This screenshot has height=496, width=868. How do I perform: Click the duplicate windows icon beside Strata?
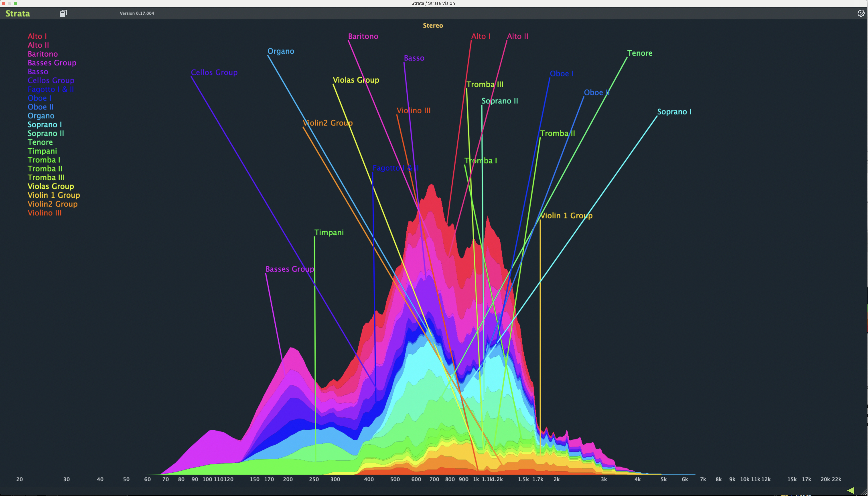63,13
